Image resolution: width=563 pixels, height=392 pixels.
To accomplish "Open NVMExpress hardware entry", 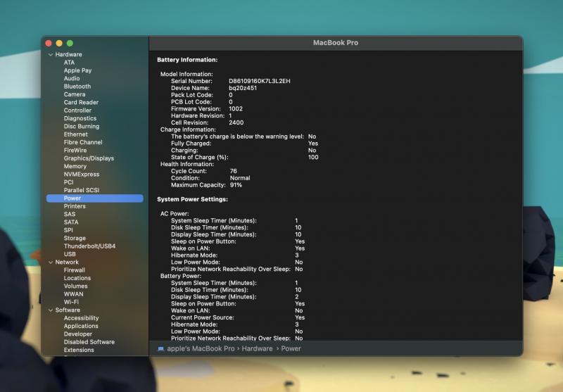I will tap(82, 175).
